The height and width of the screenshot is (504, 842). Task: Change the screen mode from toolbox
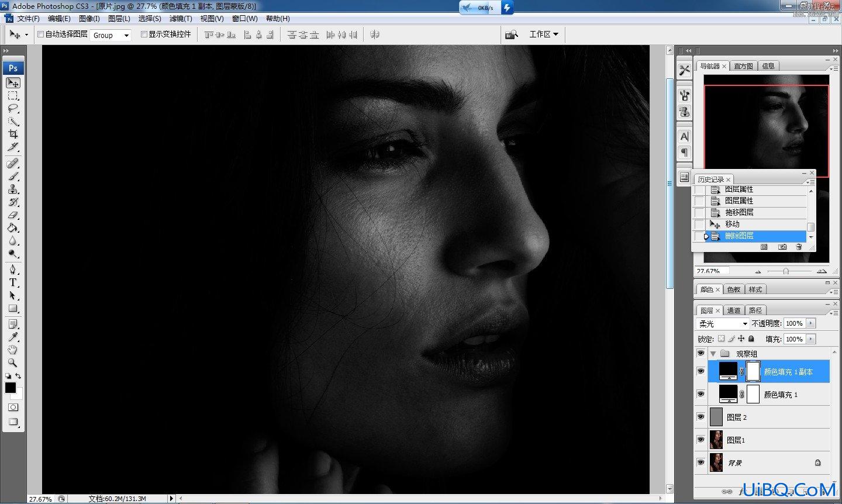13,422
